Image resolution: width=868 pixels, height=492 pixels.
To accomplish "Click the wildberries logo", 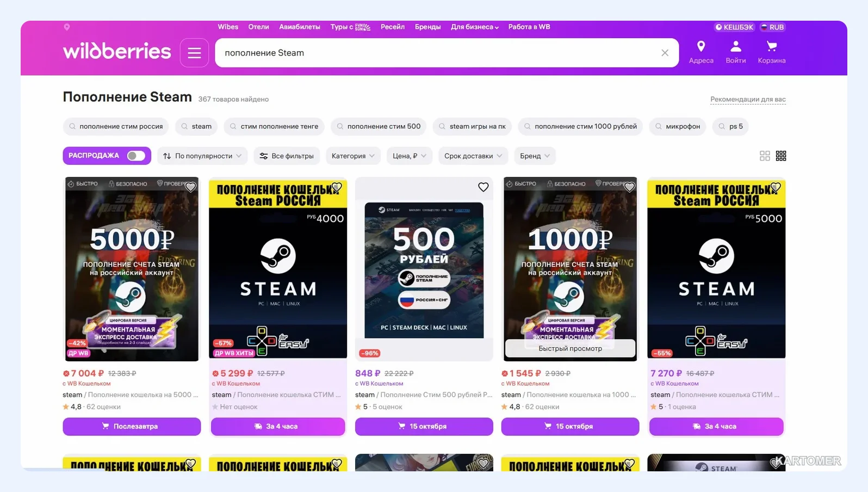I will [117, 51].
